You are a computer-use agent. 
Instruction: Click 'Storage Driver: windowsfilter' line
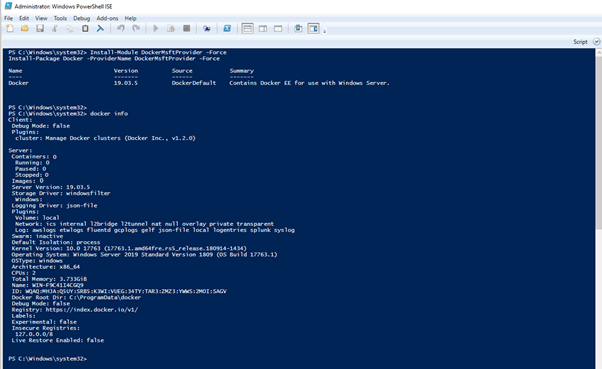pyautogui.click(x=61, y=193)
